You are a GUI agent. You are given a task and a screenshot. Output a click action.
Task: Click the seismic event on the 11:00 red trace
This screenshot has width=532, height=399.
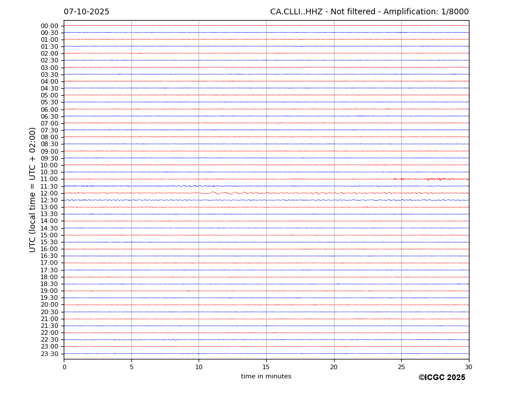[439, 179]
